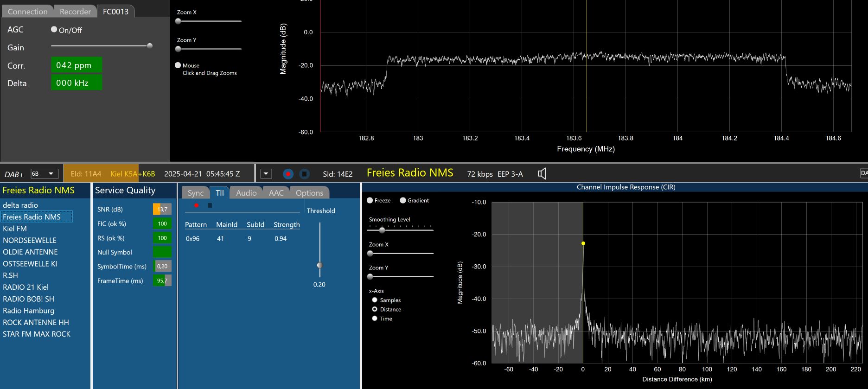Mute audio with the speaker icon
Viewport: 868px width, 389px height.
point(542,174)
